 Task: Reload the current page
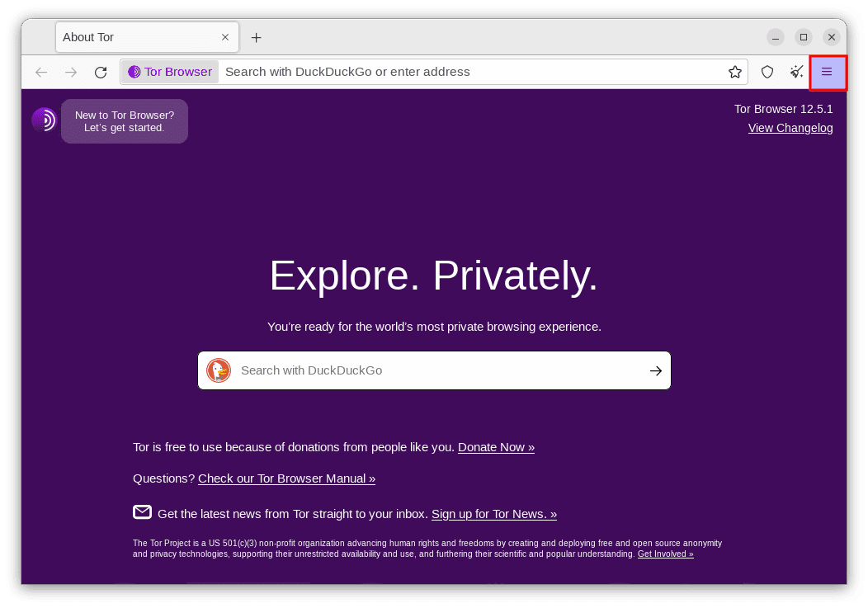click(101, 72)
